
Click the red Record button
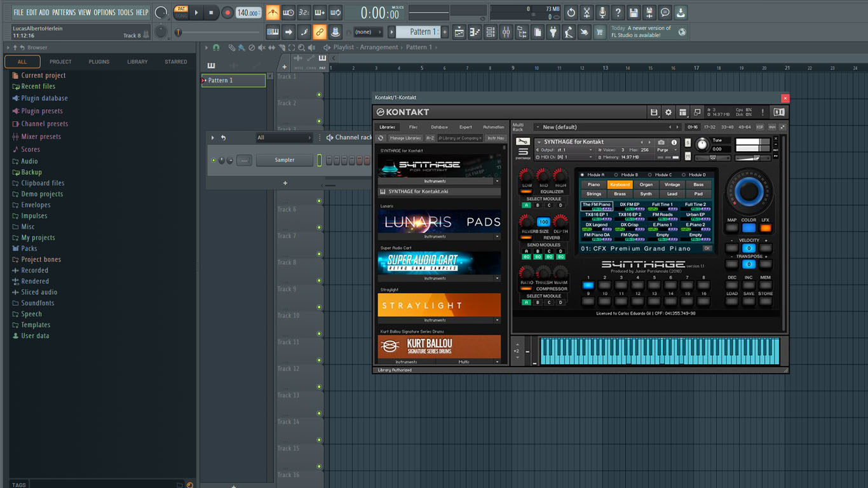tap(227, 12)
